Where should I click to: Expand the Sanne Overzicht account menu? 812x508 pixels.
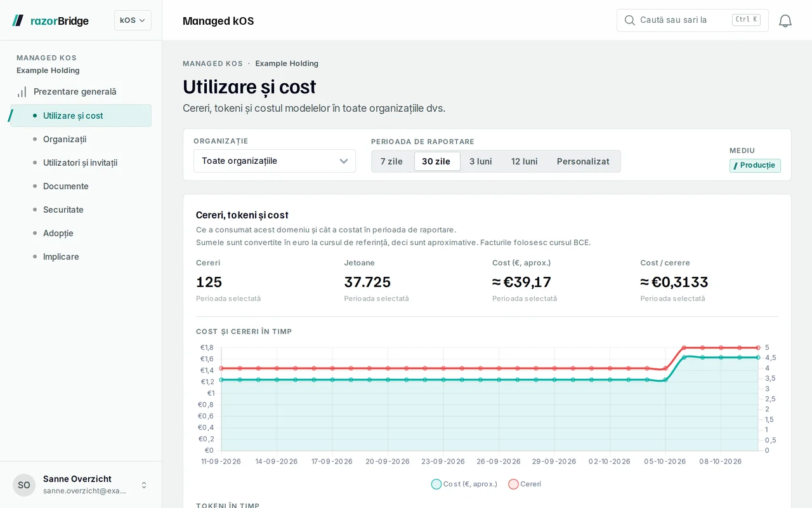click(x=81, y=485)
